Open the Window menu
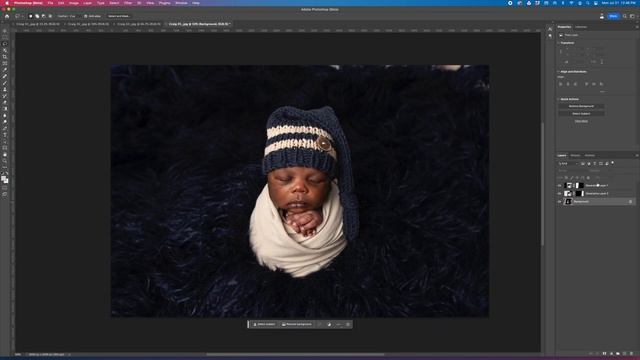This screenshot has width=640, height=360. (x=181, y=3)
